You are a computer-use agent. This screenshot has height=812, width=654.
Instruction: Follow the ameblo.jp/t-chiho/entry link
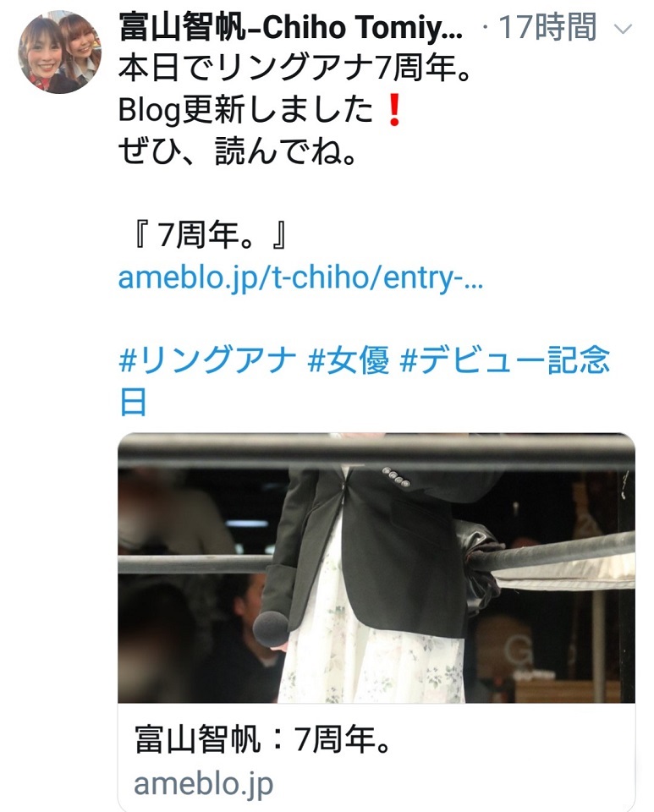[x=300, y=278]
